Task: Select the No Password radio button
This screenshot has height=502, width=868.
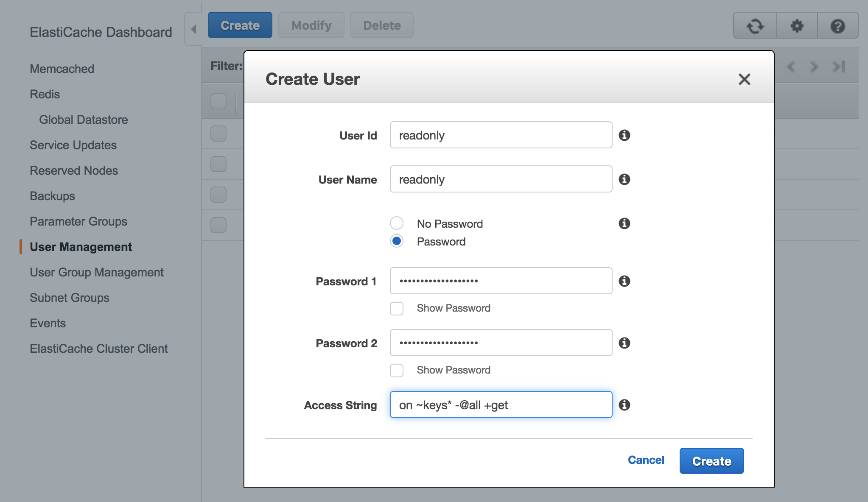Action: point(396,222)
